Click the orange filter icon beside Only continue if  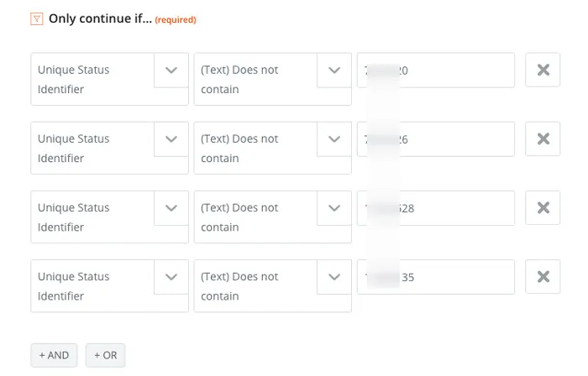coord(37,18)
